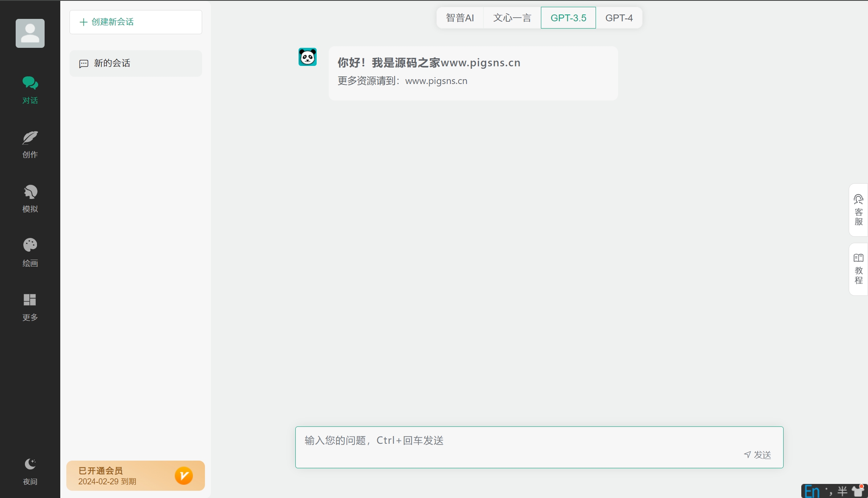Select the GPT-3.5 model tab

pyautogui.click(x=568, y=18)
